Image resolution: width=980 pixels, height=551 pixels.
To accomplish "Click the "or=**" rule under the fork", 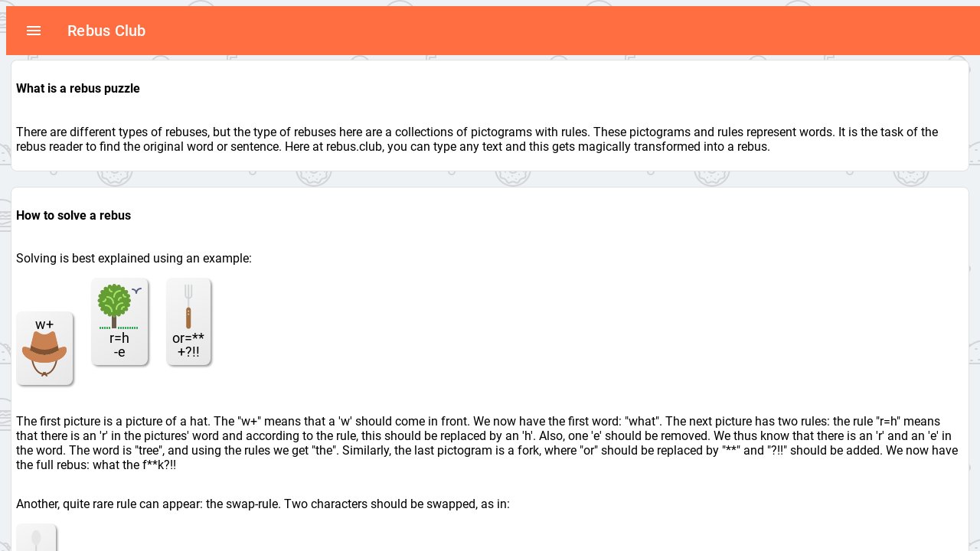I will point(188,338).
